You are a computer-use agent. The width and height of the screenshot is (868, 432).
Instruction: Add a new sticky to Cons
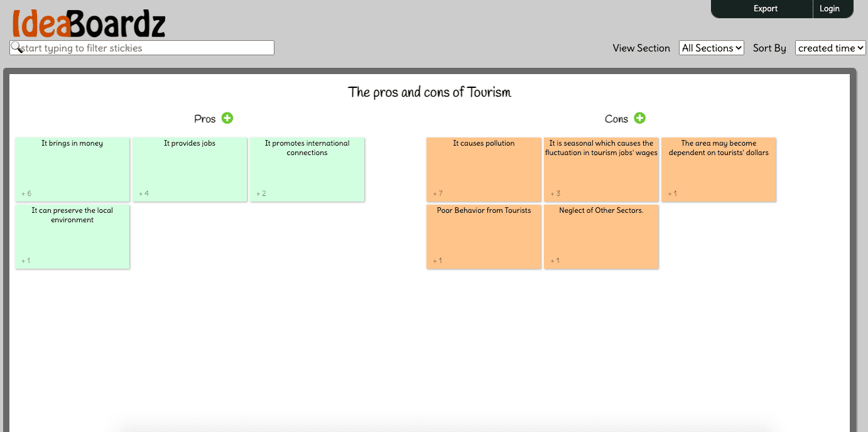point(639,118)
